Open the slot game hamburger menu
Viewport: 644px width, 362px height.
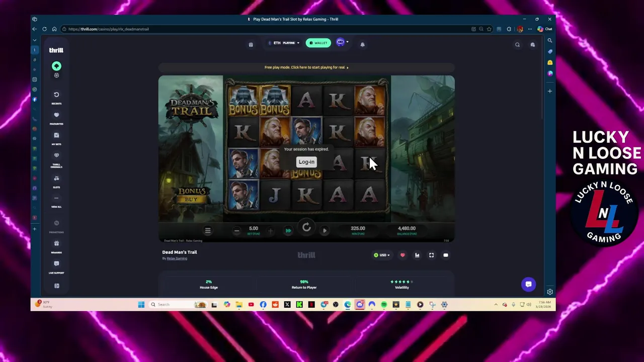tap(208, 230)
